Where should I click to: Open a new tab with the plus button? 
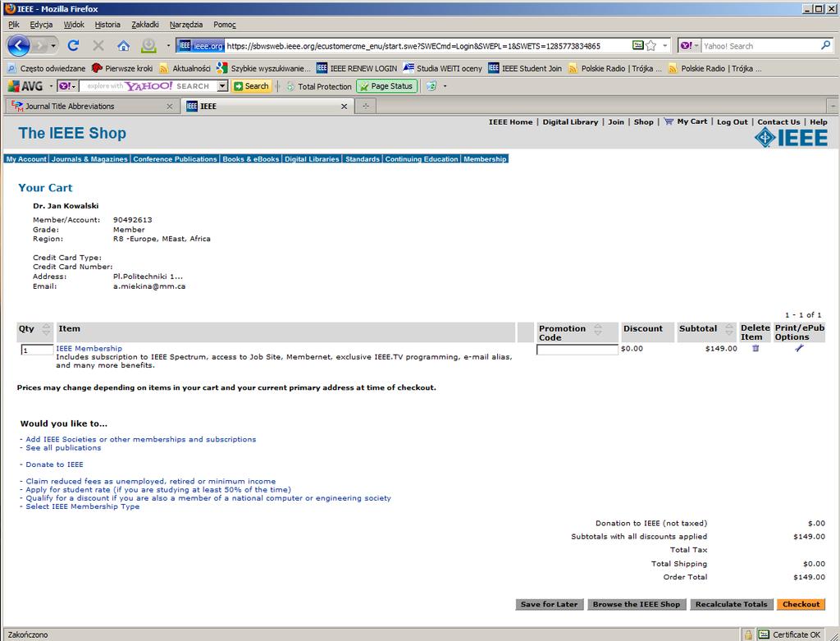pyautogui.click(x=366, y=106)
